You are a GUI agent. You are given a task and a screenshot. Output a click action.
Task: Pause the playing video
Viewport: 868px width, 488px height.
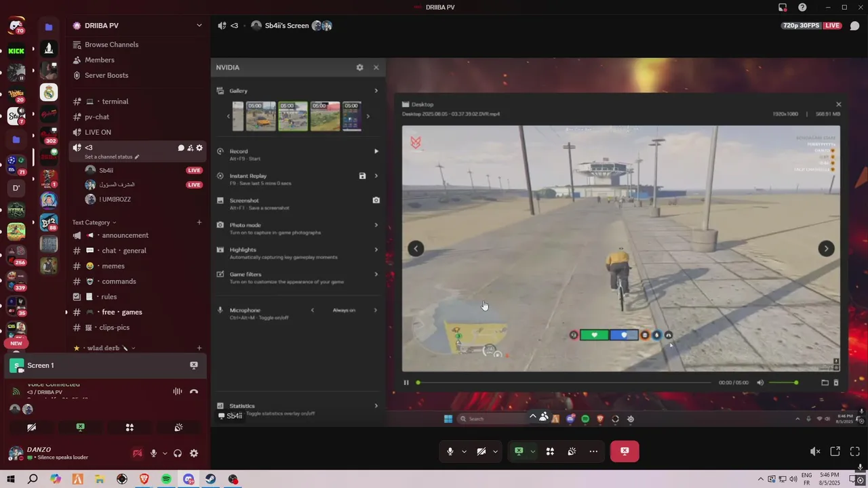pyautogui.click(x=406, y=383)
